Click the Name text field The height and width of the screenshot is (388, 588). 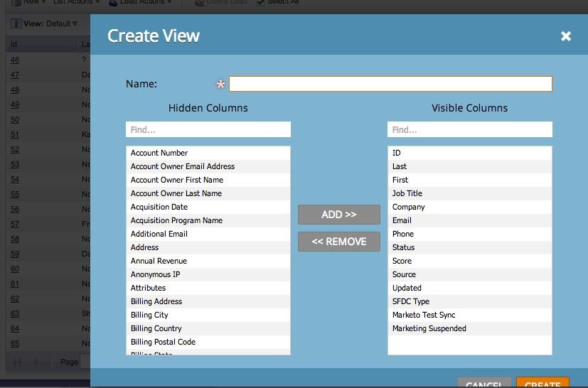[390, 84]
